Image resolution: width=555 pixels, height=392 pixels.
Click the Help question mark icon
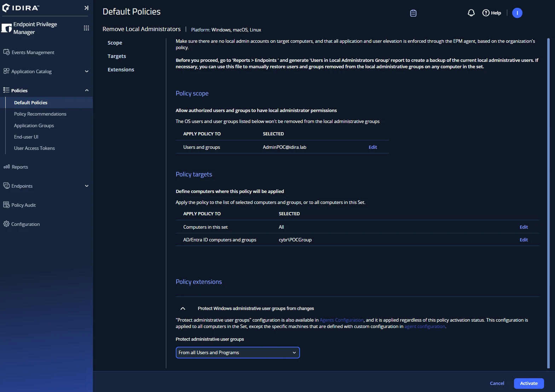point(486,13)
